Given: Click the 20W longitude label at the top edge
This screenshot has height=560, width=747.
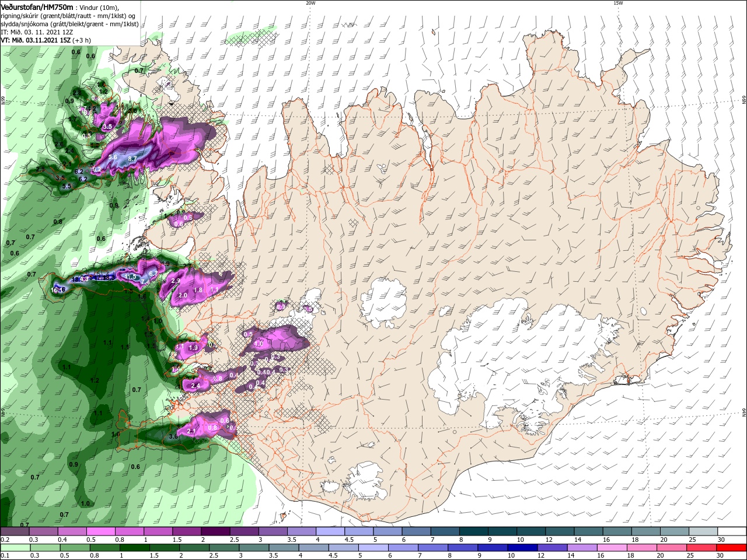Looking at the screenshot, I should [x=310, y=3].
